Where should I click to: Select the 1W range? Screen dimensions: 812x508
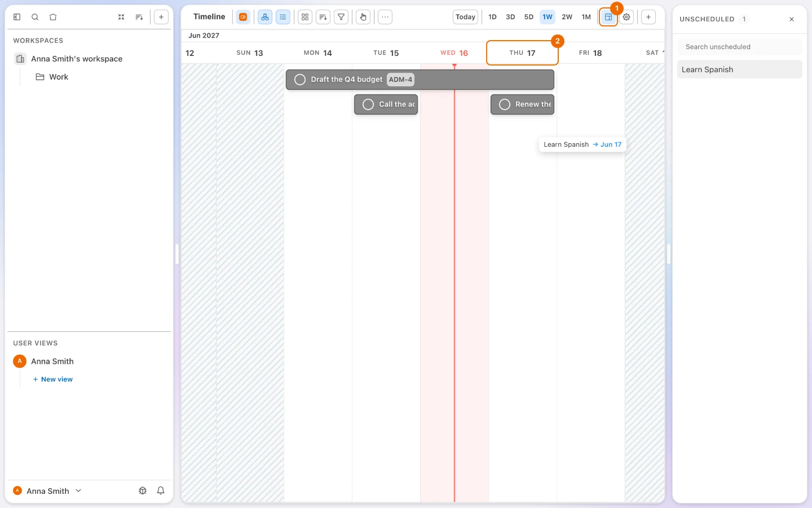[x=547, y=17]
